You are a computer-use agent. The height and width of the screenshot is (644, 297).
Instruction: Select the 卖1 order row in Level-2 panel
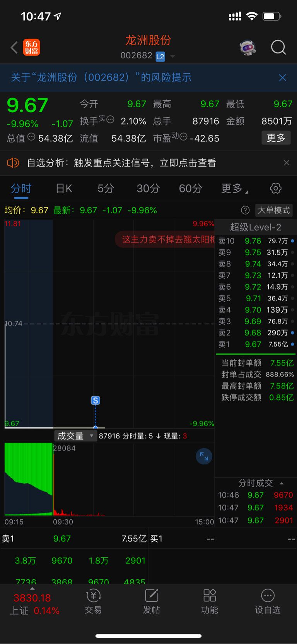pyautogui.click(x=255, y=344)
